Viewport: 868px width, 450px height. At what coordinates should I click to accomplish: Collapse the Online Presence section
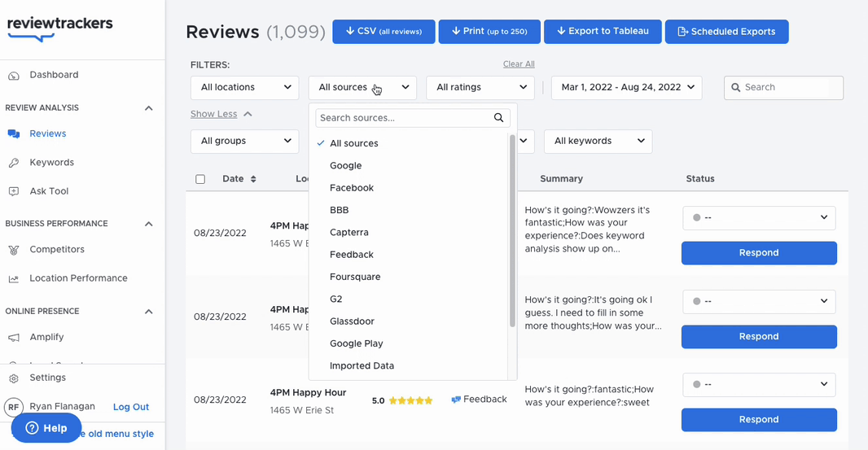(148, 312)
